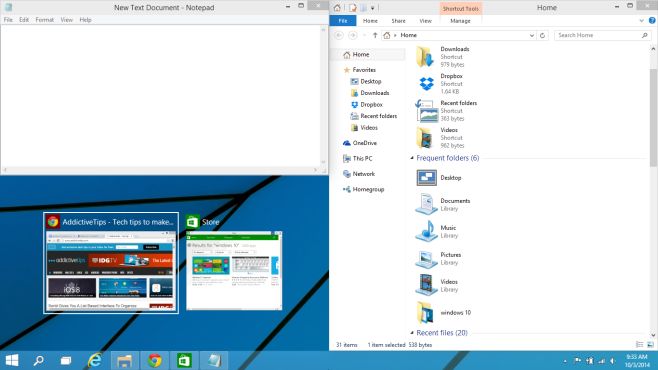This screenshot has height=370, width=658.
Task: Open taskbar Search magnifier
Action: (39, 360)
